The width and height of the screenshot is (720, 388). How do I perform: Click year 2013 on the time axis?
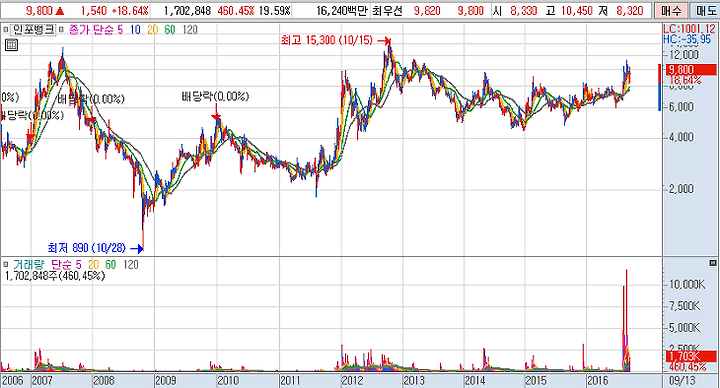pos(414,381)
